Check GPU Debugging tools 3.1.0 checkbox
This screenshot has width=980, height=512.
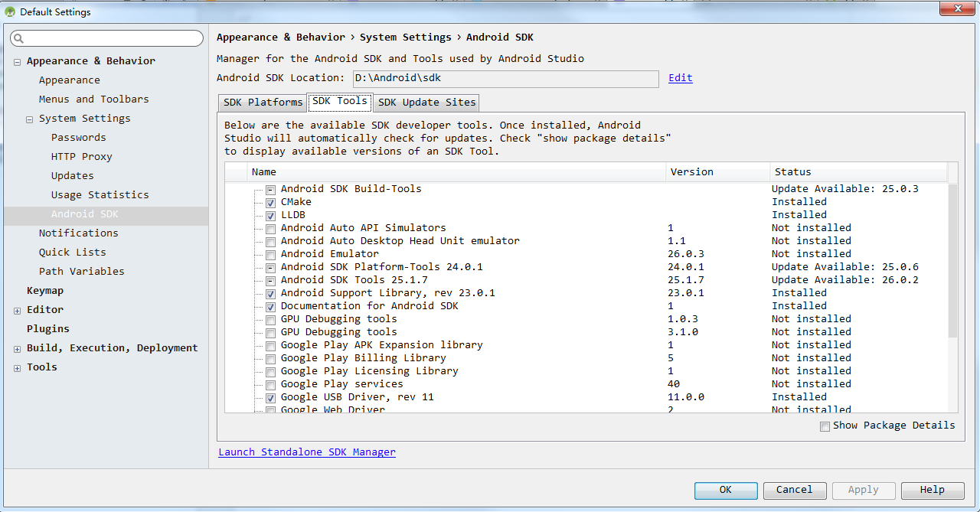click(x=270, y=333)
